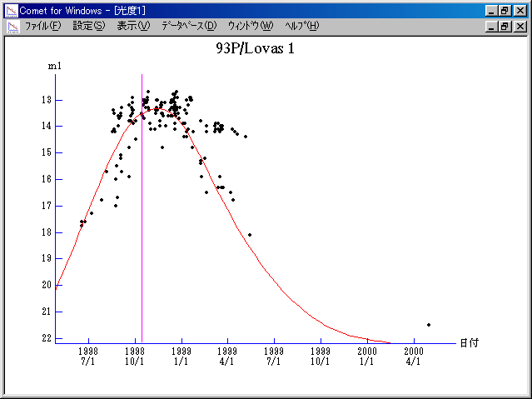Minimize the 光度1 child document window
The width and height of the screenshot is (532, 399).
(491, 26)
